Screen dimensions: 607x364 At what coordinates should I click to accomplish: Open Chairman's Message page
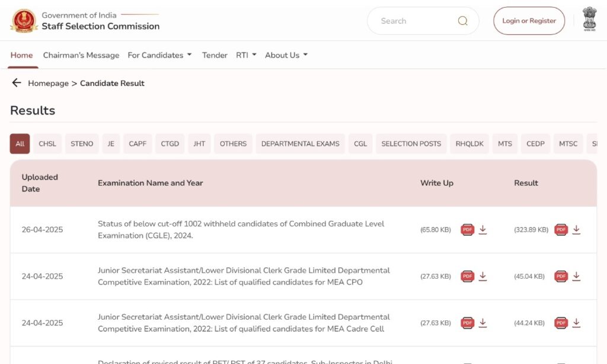tap(81, 55)
